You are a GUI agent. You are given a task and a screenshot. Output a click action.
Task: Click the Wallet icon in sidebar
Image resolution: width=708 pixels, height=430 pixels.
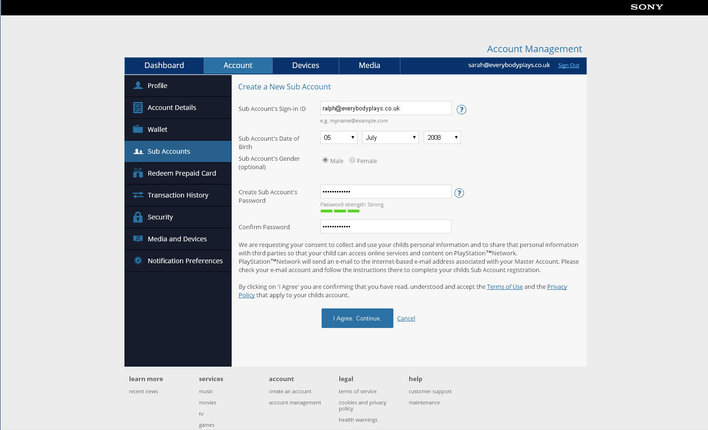click(138, 130)
